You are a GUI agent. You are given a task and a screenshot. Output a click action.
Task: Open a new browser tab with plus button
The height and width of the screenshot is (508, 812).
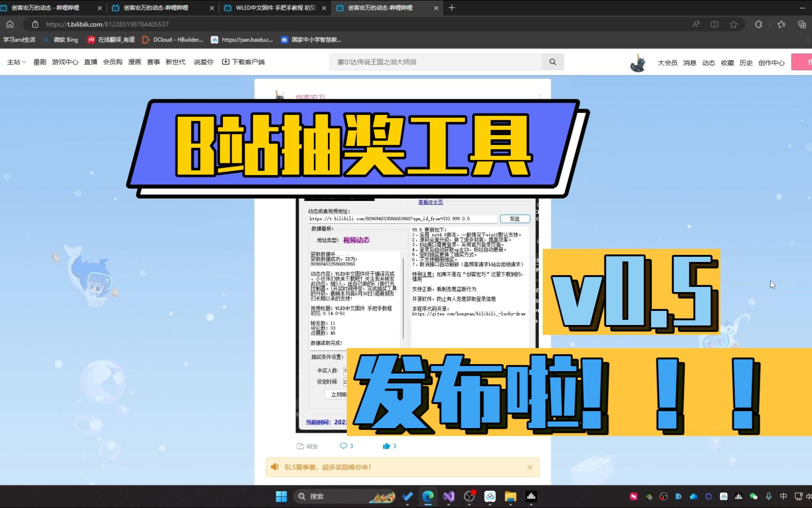452,8
